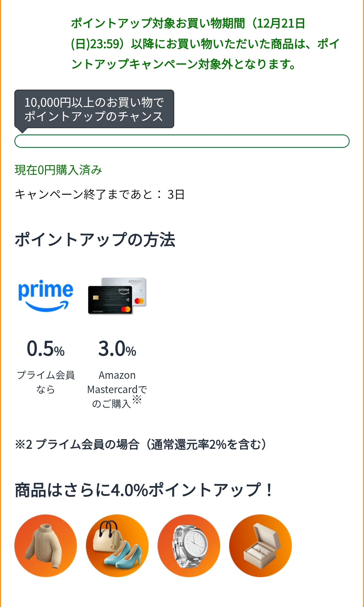The height and width of the screenshot is (607, 364).
Task: Click the キャンペーン終了まであと：3日 countdown
Action: pyautogui.click(x=100, y=194)
